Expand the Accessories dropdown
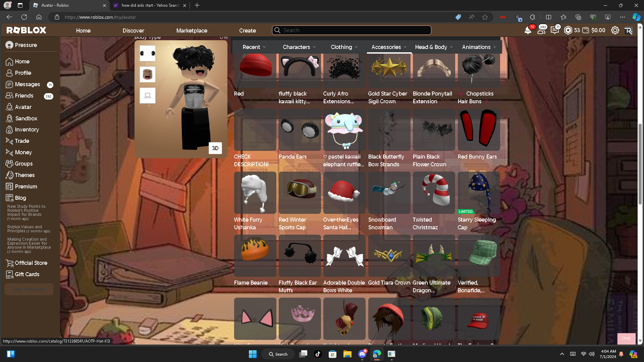This screenshot has width=644, height=362. coord(389,47)
